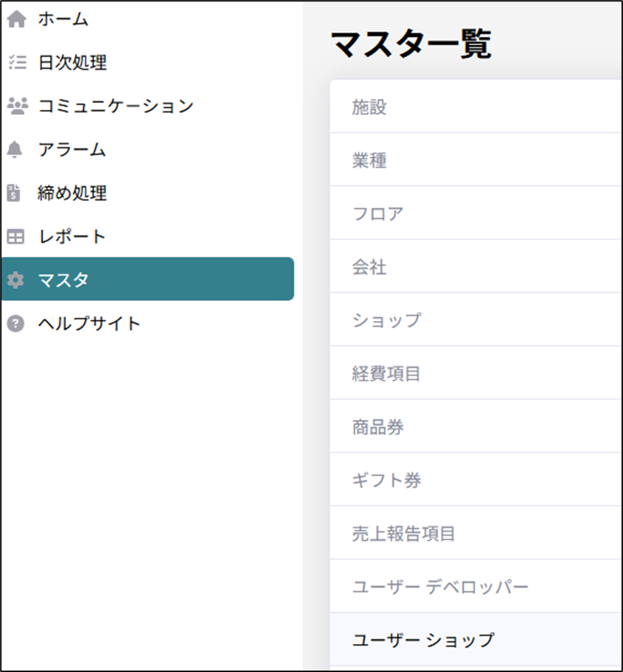Choose フロア in master list

(x=378, y=214)
